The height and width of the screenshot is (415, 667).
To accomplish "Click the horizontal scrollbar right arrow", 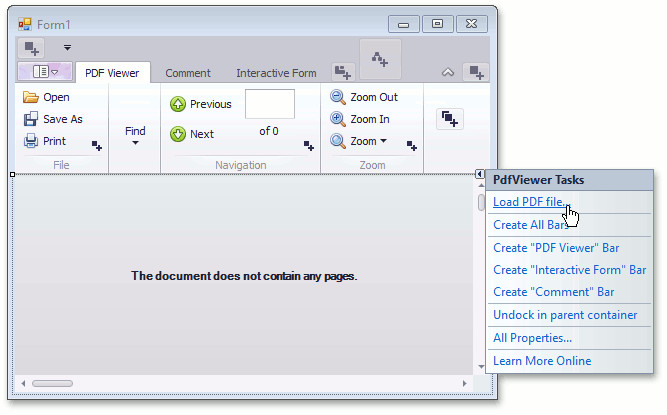I will [x=465, y=384].
